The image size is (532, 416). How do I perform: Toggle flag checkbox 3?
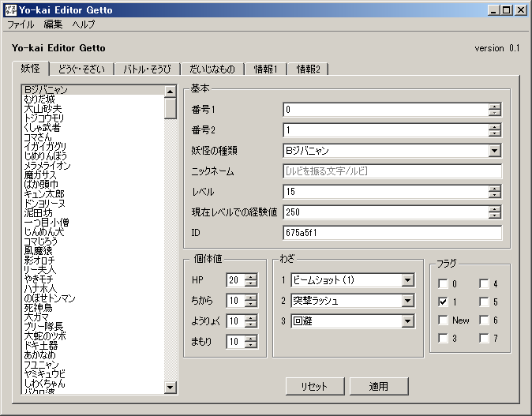pyautogui.click(x=443, y=338)
